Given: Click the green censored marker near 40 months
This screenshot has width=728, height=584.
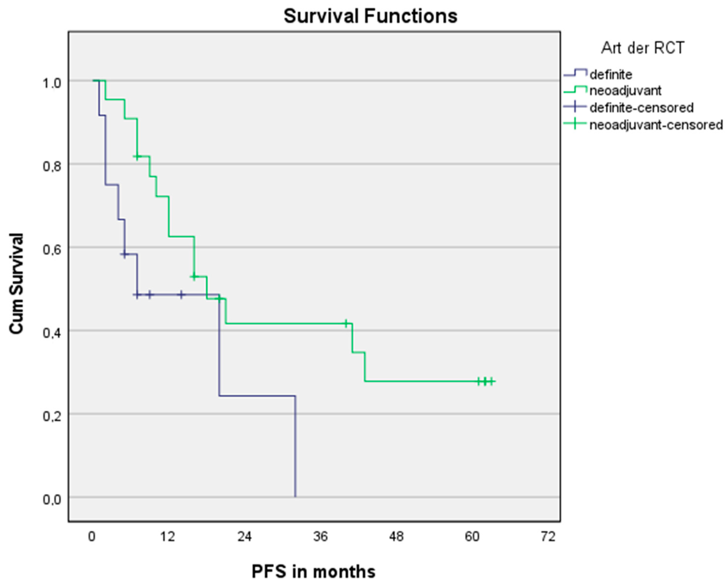Looking at the screenshot, I should point(346,324).
